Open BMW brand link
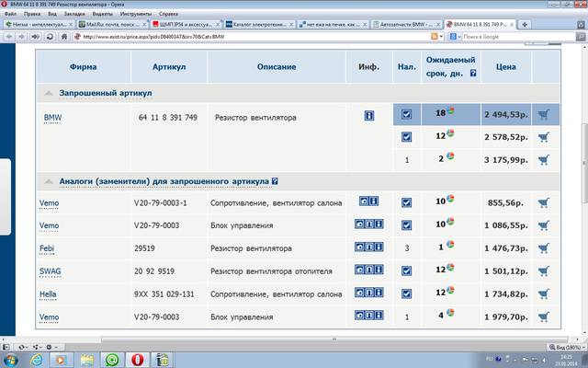Viewport: 588px width, 368px height. 52,118
